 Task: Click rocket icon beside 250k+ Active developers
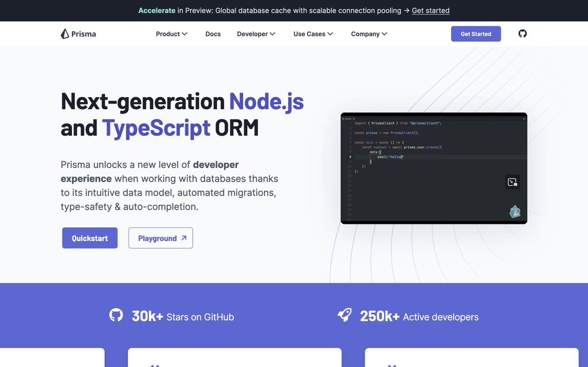344,315
